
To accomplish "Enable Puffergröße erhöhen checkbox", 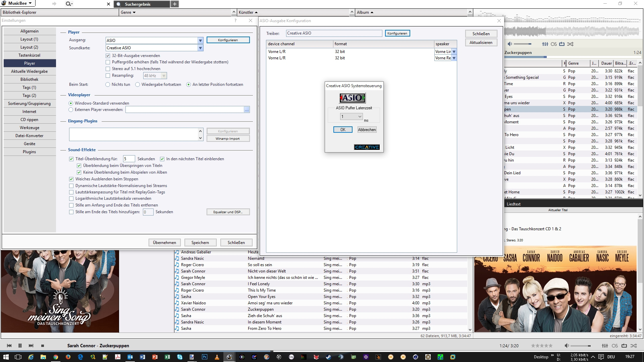I will (108, 62).
